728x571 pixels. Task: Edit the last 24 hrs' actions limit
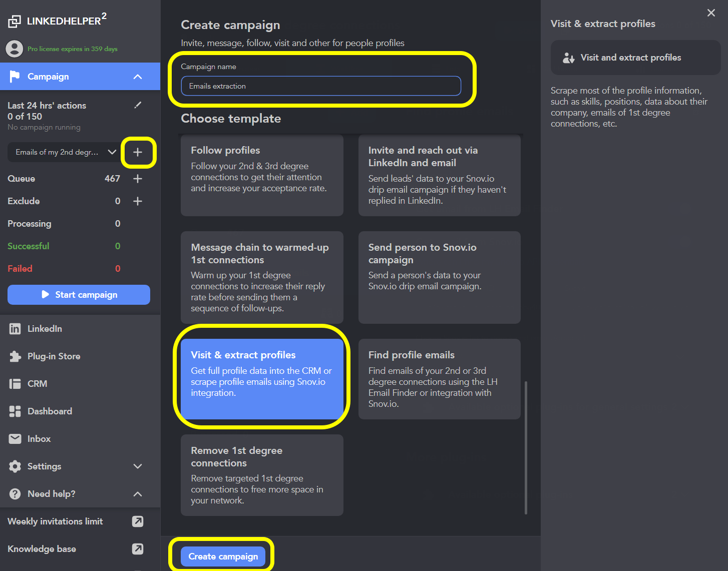pos(138,105)
